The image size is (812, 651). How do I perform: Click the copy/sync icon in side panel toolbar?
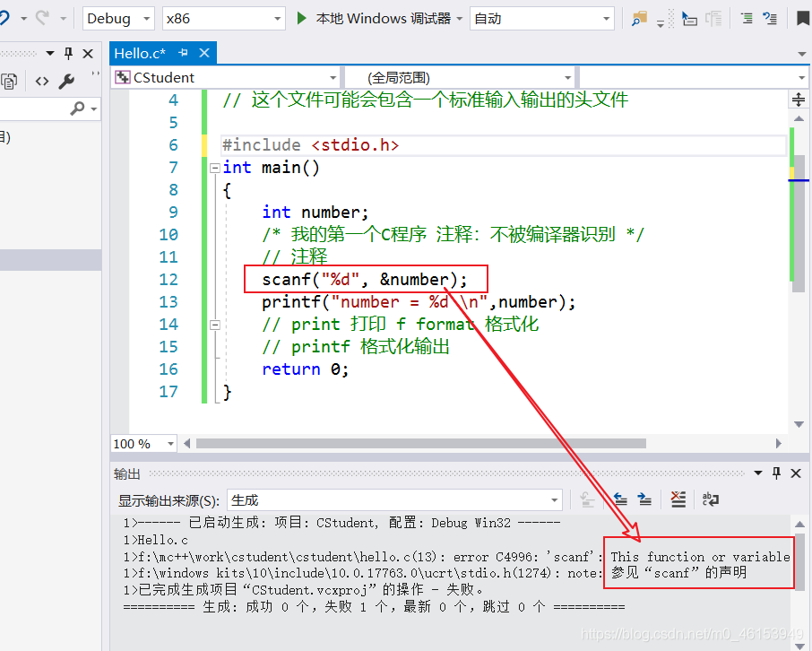[x=9, y=82]
